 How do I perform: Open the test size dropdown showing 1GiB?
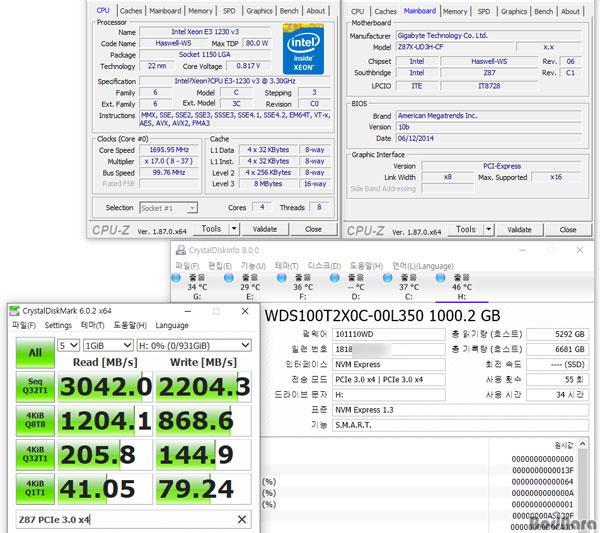(108, 346)
